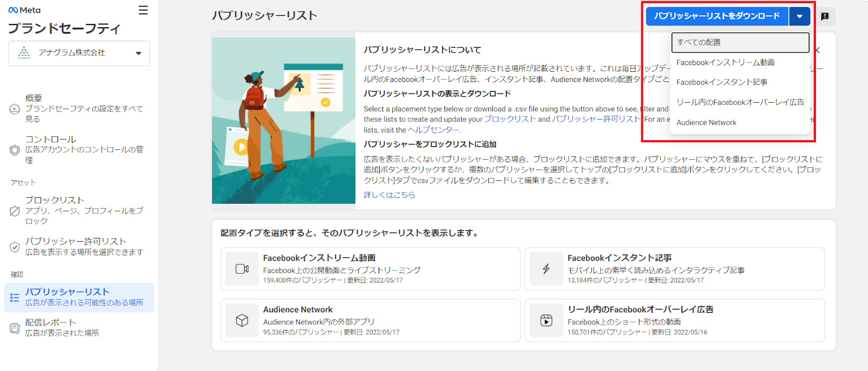Click the Reels overlay ad icon

tap(546, 320)
